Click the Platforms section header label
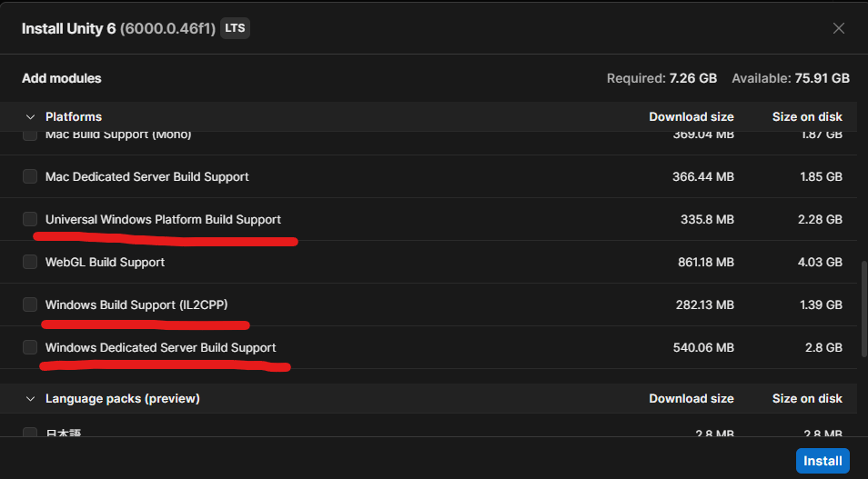Viewport: 868px width, 479px height. (74, 117)
